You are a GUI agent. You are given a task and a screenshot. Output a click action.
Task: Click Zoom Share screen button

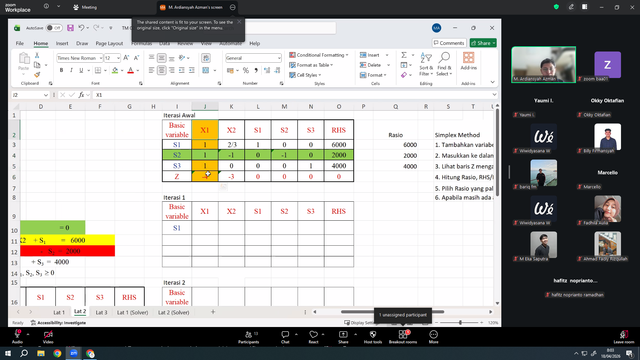tap(343, 337)
